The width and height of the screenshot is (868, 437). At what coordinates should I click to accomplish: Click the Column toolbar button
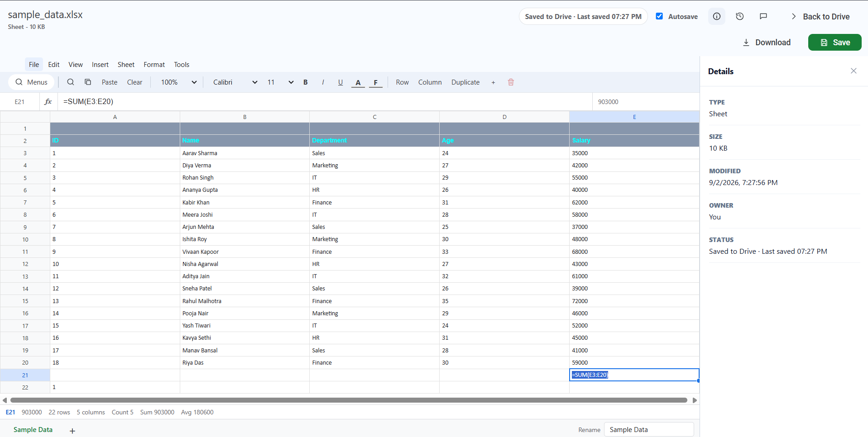[430, 82]
